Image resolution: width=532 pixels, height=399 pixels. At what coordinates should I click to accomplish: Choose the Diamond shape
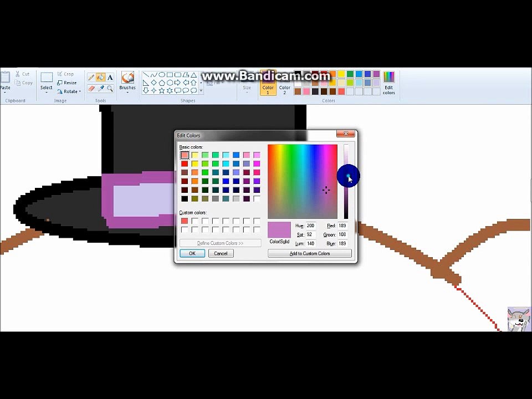[154, 83]
